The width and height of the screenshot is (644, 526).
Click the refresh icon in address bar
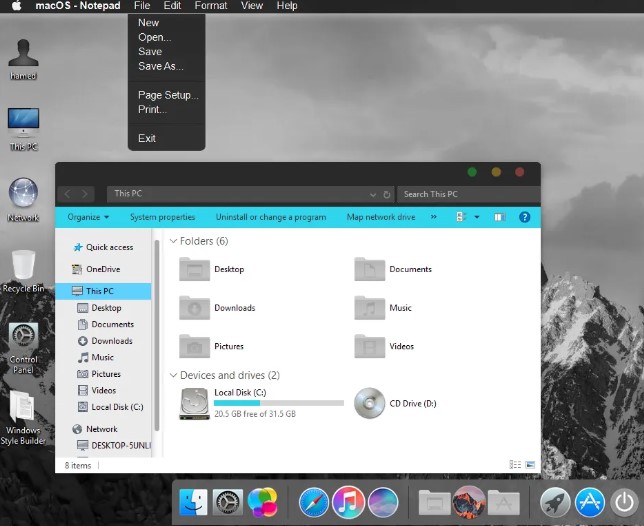click(x=386, y=195)
